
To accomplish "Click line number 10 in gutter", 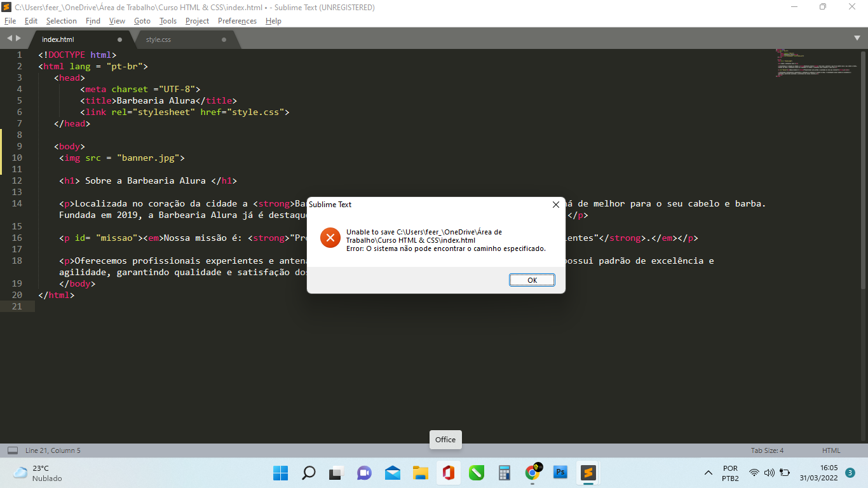I will (x=17, y=158).
